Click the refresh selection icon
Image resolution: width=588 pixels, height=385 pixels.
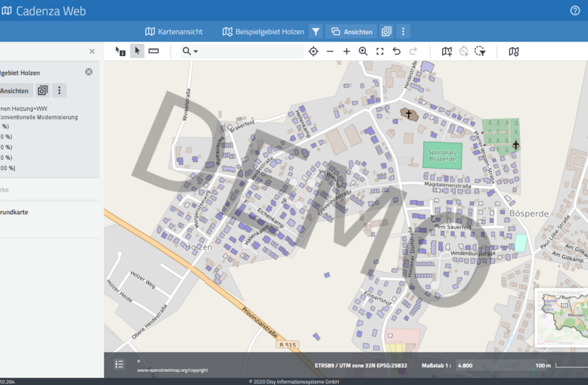[463, 52]
